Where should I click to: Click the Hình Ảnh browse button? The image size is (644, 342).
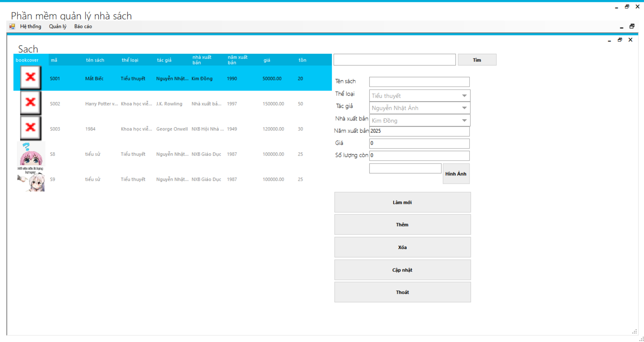tap(456, 174)
